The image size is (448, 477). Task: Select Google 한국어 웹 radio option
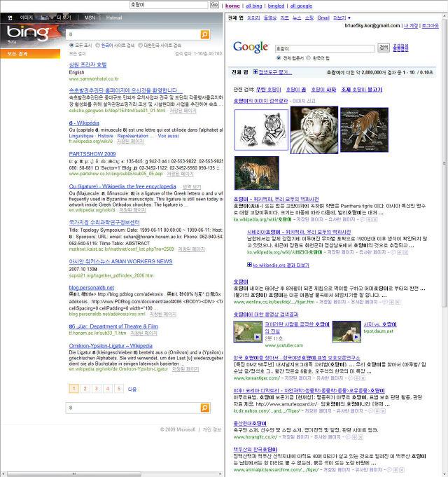coord(308,58)
